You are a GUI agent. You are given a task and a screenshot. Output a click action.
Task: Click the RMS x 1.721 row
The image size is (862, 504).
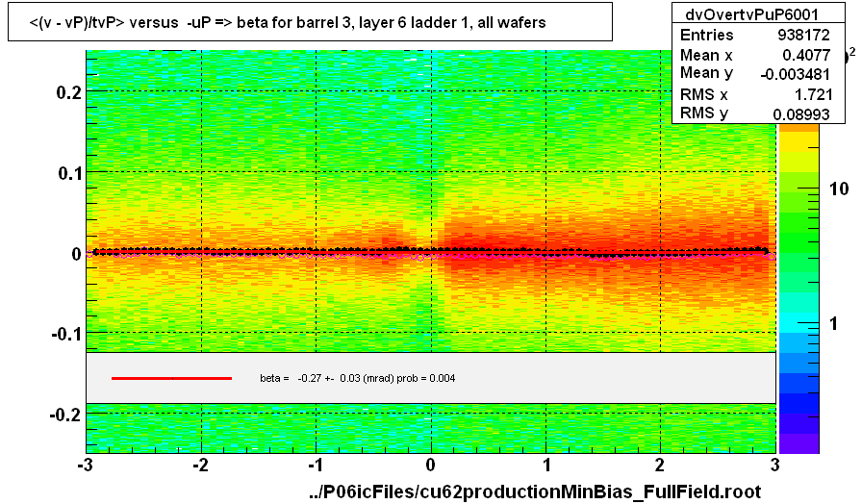coord(757,94)
